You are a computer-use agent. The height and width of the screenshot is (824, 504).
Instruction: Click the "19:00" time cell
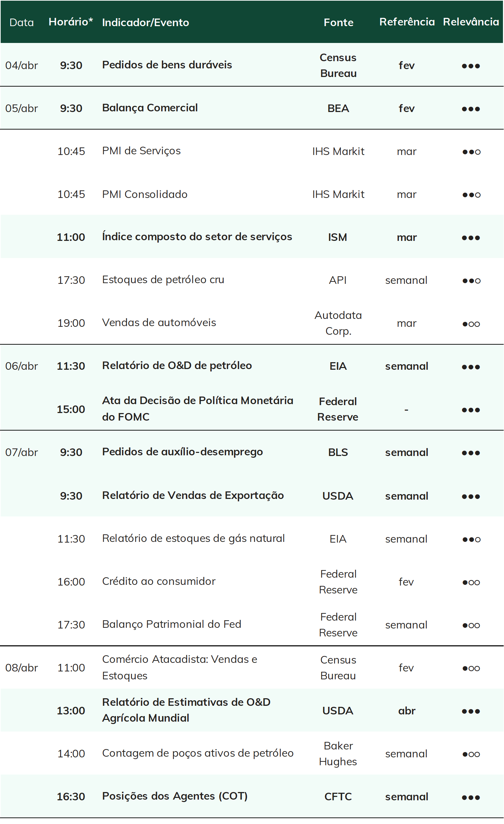tap(71, 323)
